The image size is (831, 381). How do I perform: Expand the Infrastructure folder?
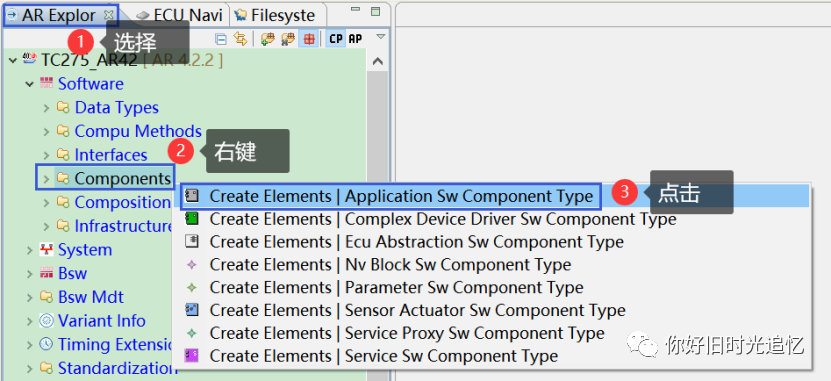pos(47,226)
